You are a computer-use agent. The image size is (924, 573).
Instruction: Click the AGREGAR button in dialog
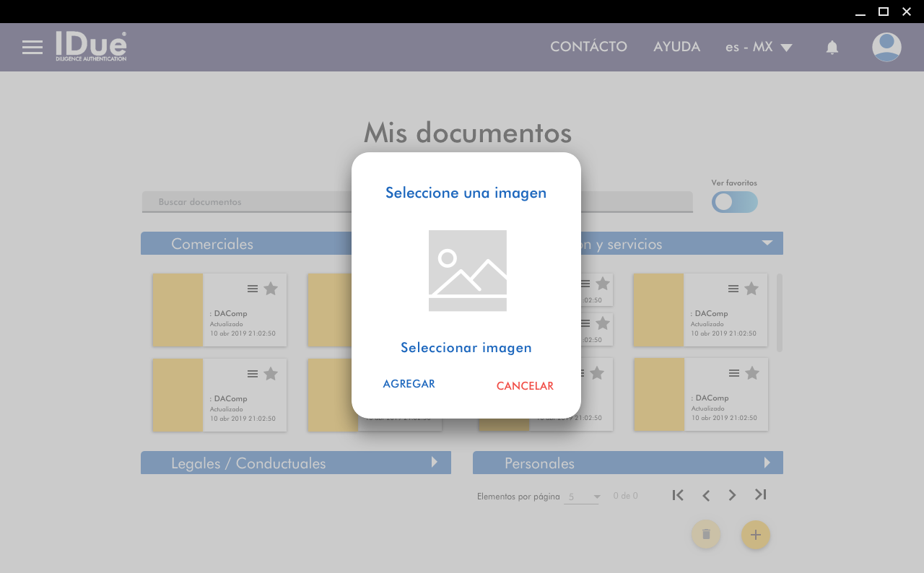(x=409, y=384)
